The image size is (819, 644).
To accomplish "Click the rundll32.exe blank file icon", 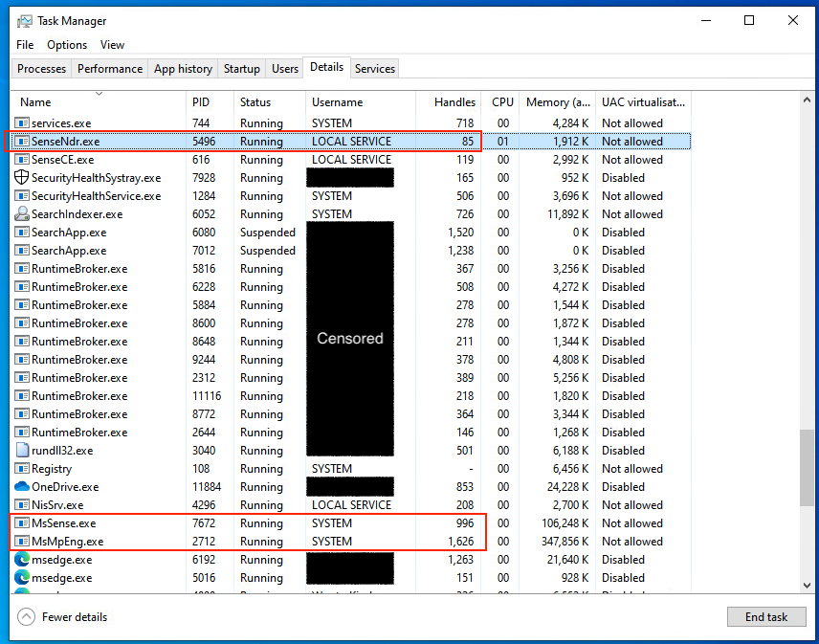I will (x=22, y=450).
